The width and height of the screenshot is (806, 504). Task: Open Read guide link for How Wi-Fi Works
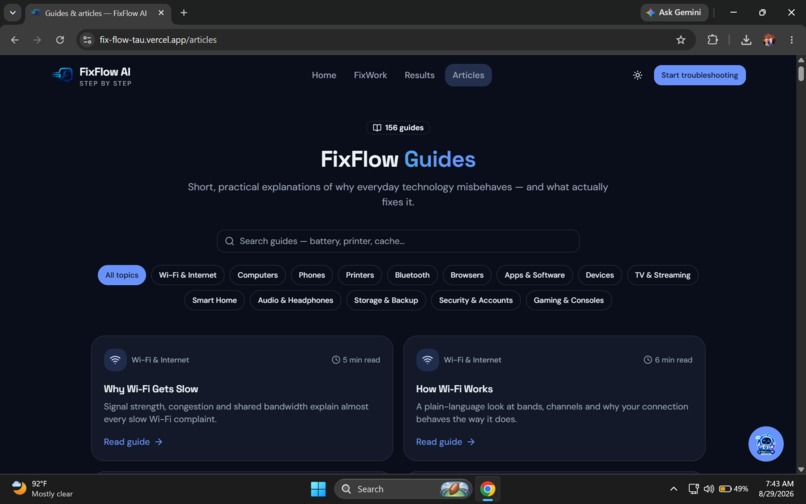coord(445,442)
